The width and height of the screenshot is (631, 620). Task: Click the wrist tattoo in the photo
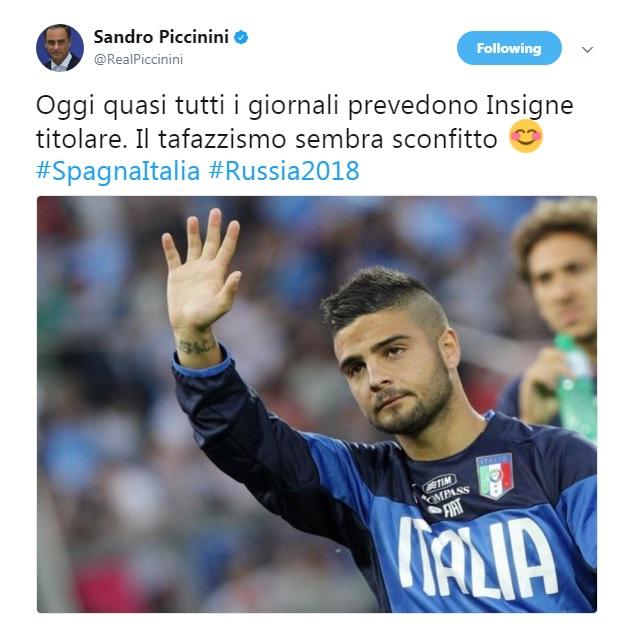196,345
